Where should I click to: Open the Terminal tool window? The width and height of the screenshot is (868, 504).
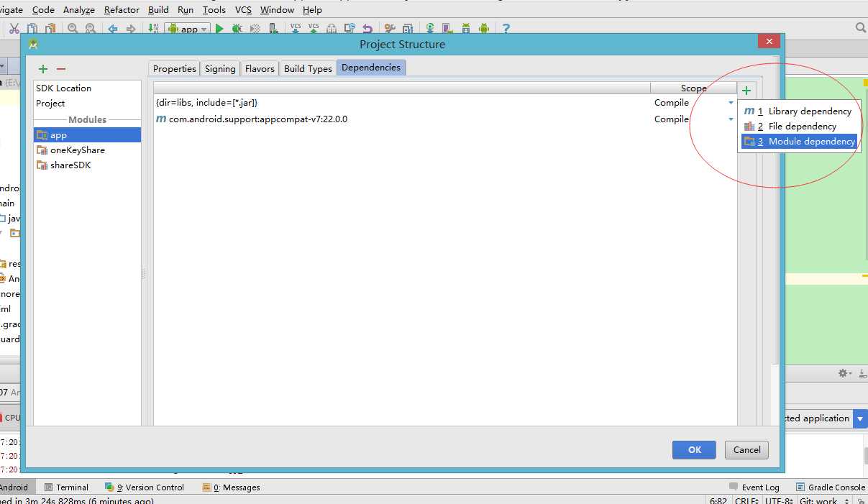point(66,487)
